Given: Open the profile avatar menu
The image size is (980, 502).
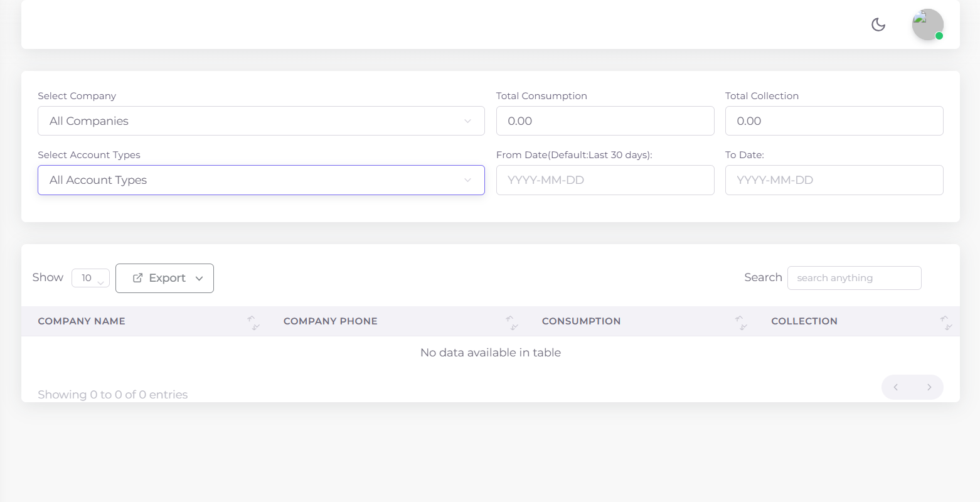Looking at the screenshot, I should (x=927, y=24).
